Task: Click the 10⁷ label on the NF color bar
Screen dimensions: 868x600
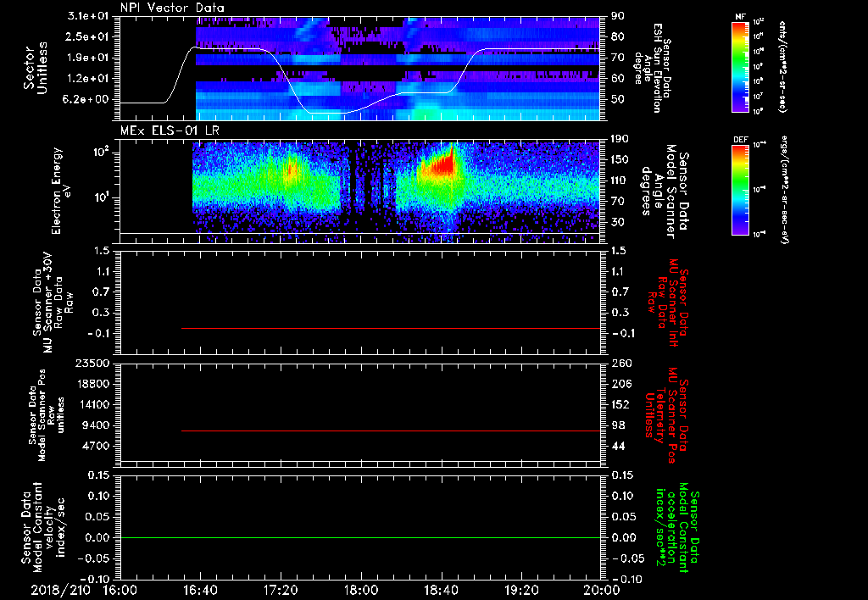Action: (x=759, y=97)
